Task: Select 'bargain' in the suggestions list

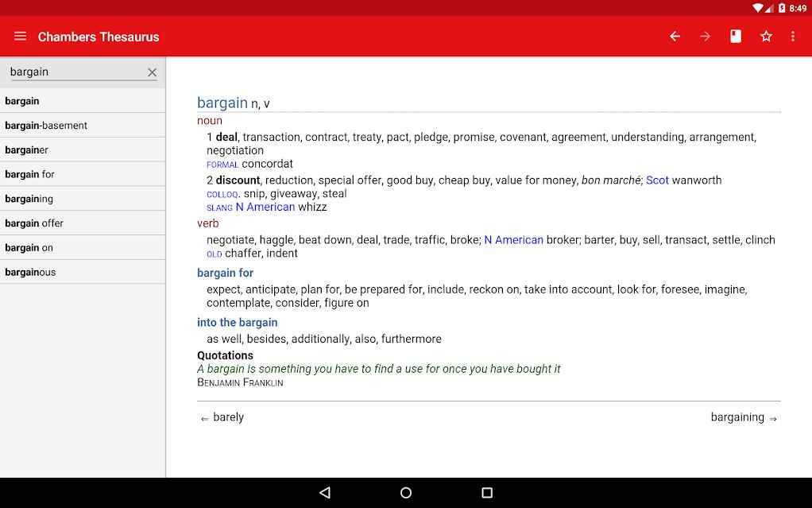Action: 83,101
